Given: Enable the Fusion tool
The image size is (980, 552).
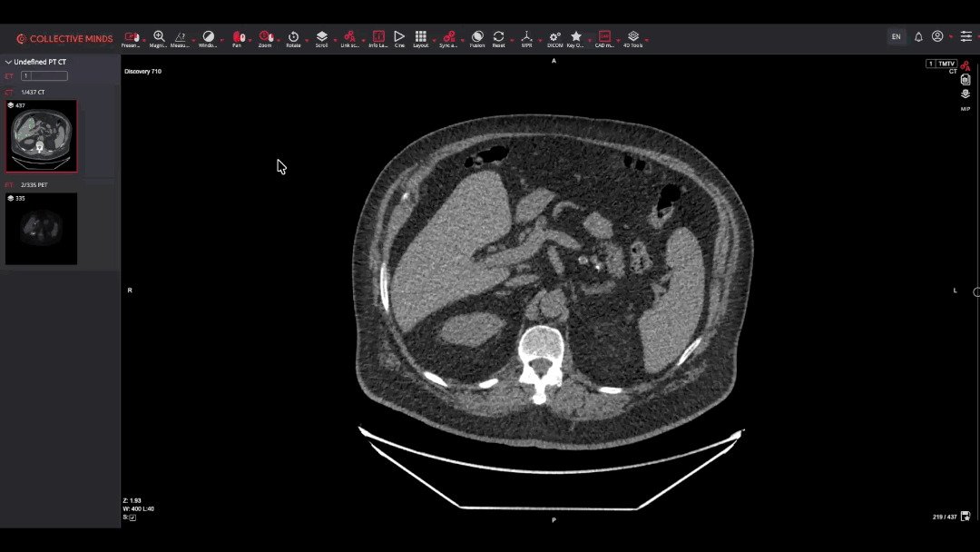Looking at the screenshot, I should tap(477, 37).
